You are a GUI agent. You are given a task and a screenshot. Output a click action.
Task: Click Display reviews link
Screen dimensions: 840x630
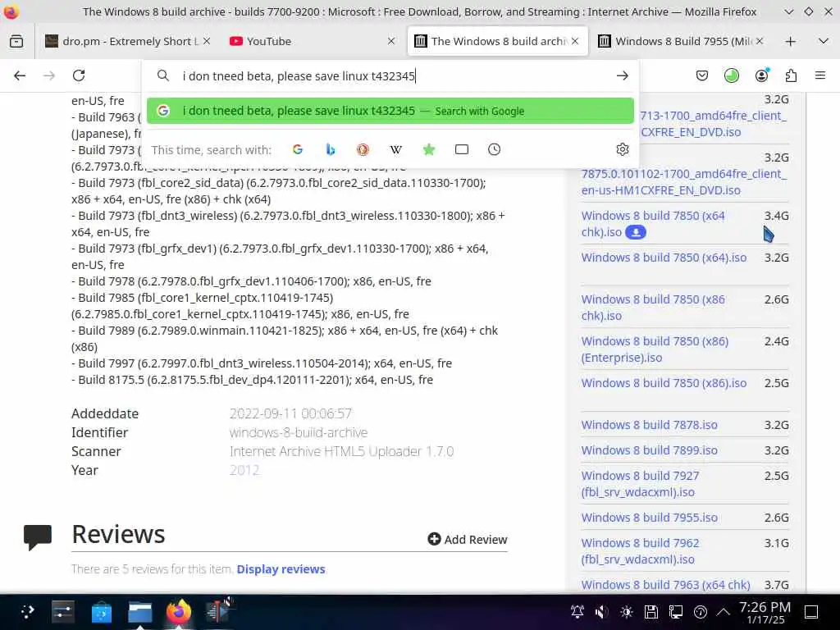point(281,569)
